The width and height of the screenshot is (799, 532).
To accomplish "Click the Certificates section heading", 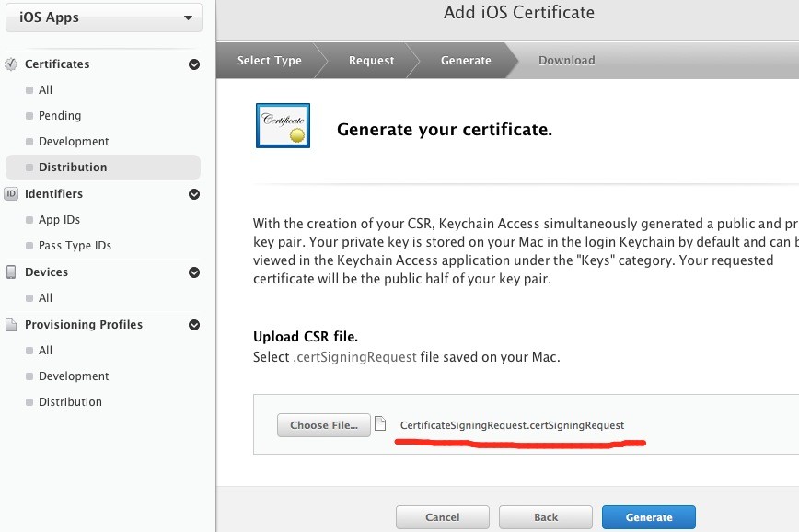I will click(57, 64).
